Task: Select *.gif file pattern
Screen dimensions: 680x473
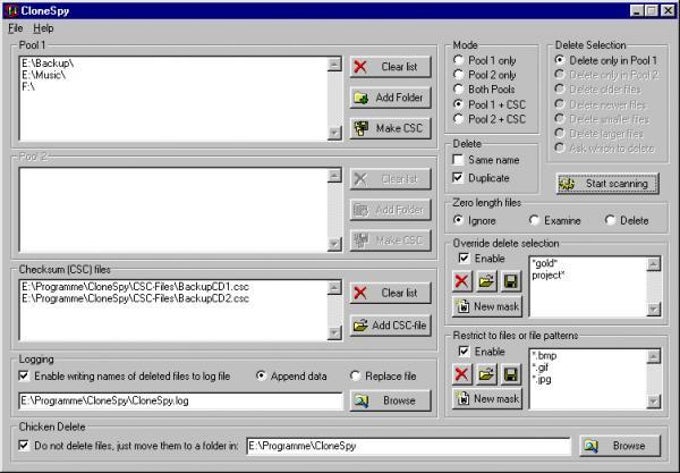Action: coord(540,368)
